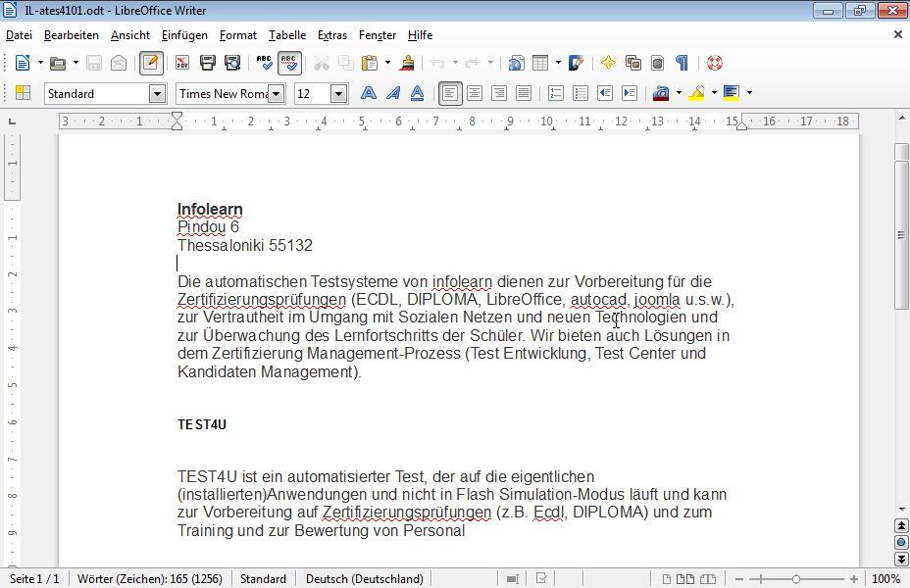Click the Open file folder icon
The height and width of the screenshot is (588, 910).
[58, 63]
